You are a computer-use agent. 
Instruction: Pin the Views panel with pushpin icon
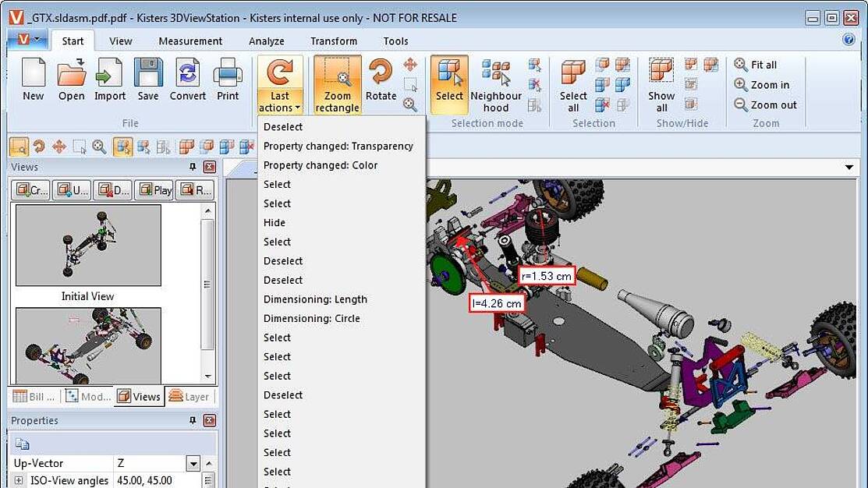coord(193,167)
